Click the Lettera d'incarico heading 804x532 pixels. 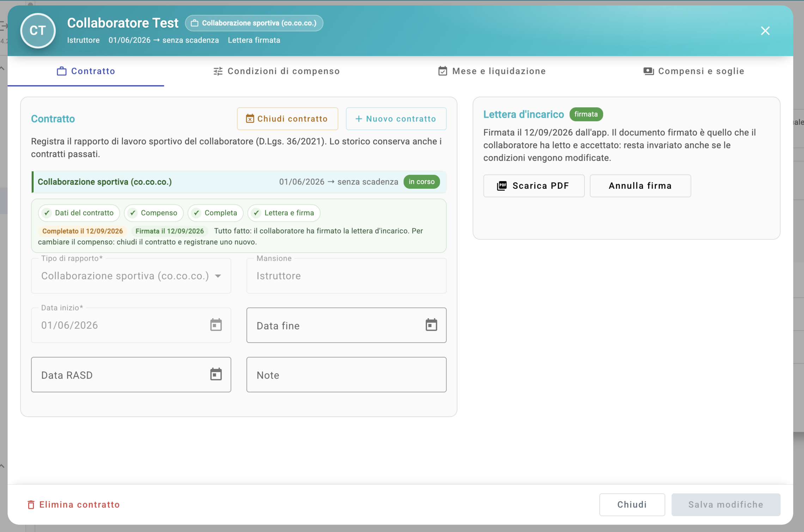tap(523, 114)
